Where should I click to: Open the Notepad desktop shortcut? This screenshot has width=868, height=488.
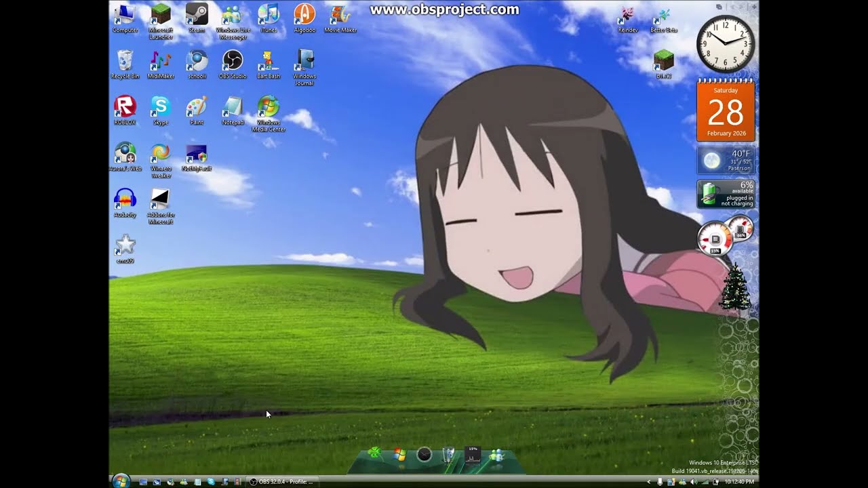click(x=233, y=110)
